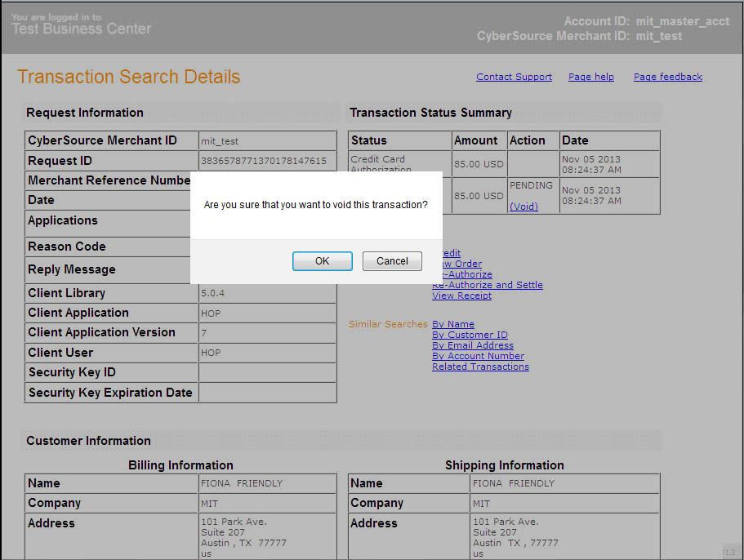Viewport: 744px width, 560px height.
Task: Click the Billing Information name FIONA FRIENDLY
Action: (241, 483)
